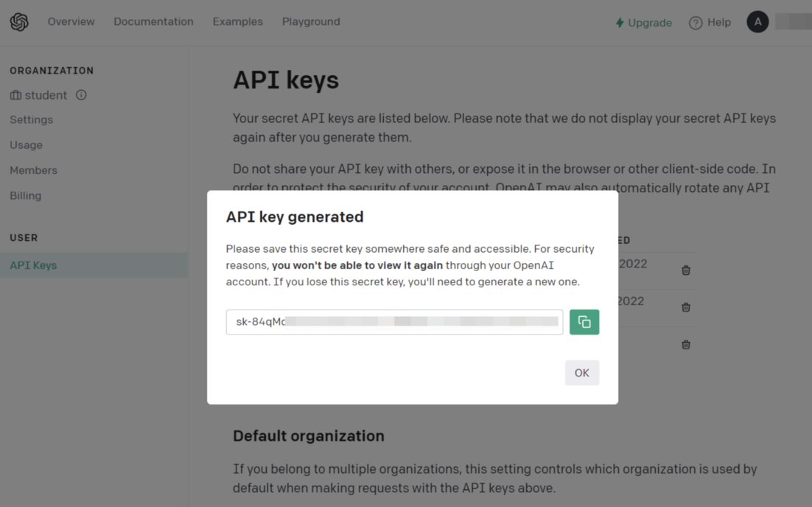Click the OpenAI logo
The width and height of the screenshot is (812, 507).
click(x=19, y=22)
